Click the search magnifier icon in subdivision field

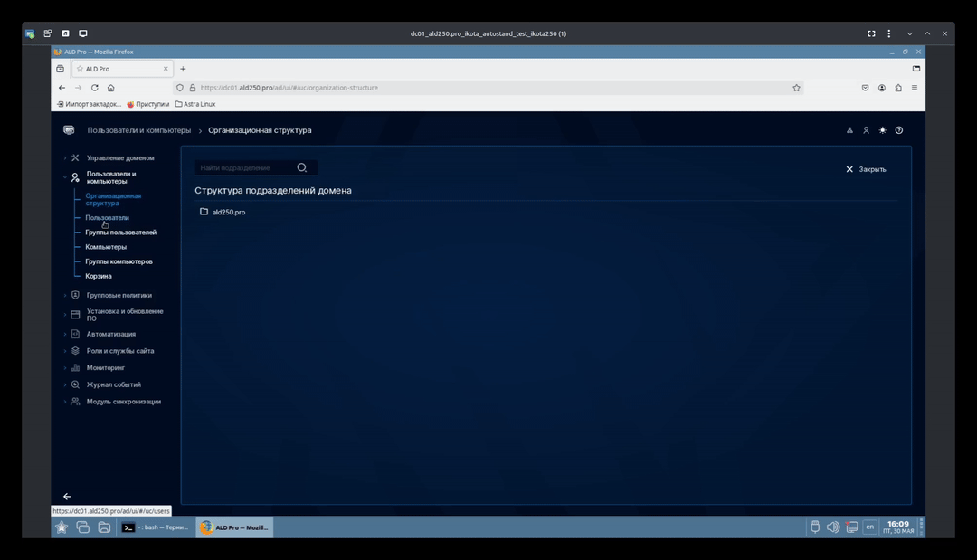click(x=302, y=167)
